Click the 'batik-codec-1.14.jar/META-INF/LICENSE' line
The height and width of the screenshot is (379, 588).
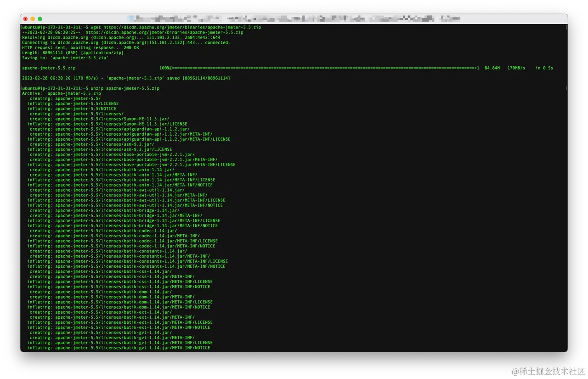tap(123, 241)
